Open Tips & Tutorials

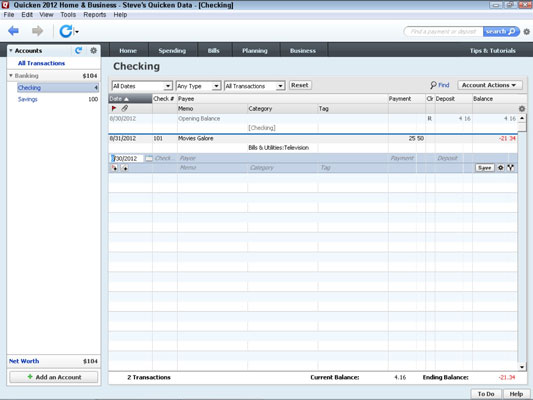493,51
